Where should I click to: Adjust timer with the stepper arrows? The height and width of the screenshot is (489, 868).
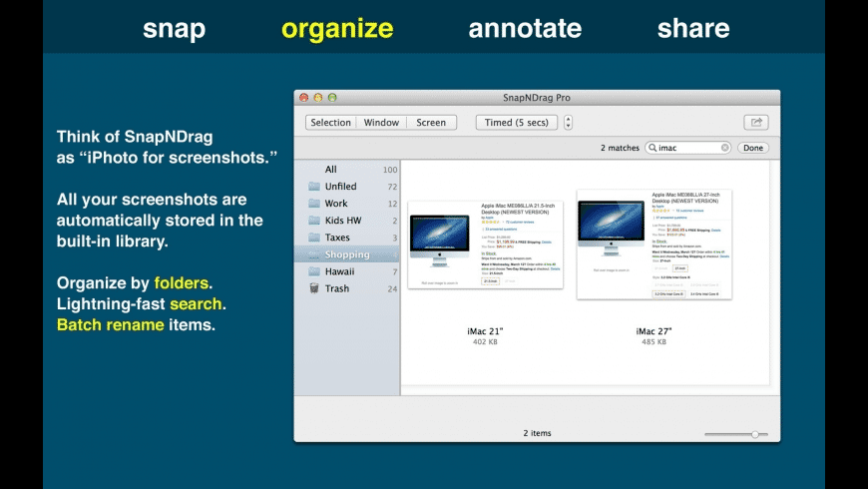pyautogui.click(x=568, y=123)
